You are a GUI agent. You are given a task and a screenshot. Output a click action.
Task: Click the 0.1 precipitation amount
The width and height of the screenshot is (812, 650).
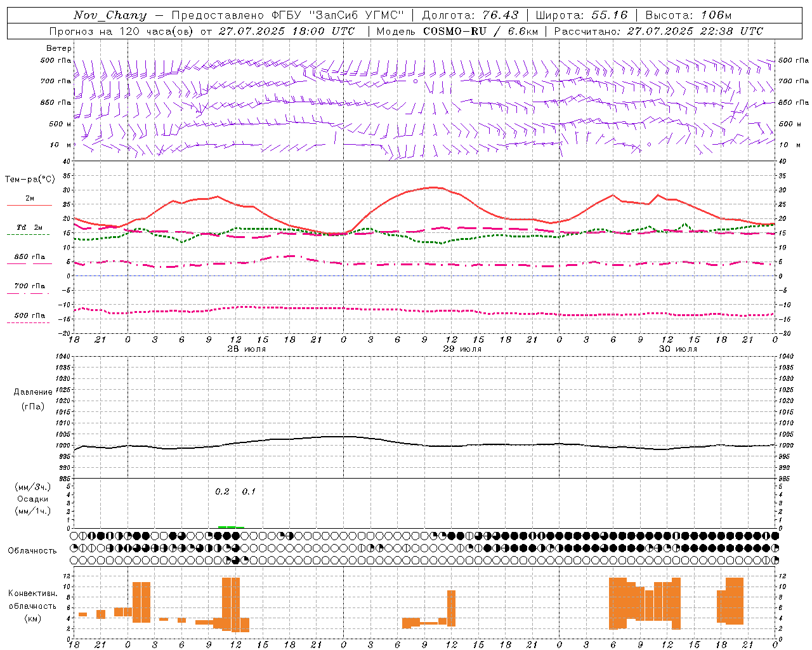pos(249,492)
